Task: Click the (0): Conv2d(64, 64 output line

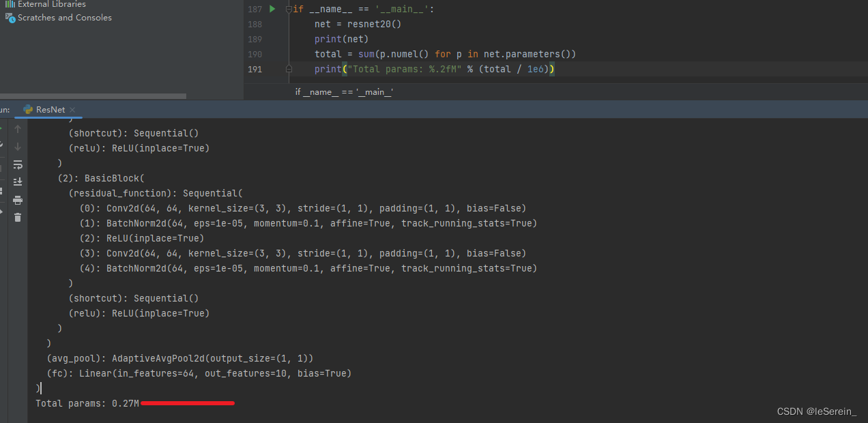Action: [x=303, y=208]
